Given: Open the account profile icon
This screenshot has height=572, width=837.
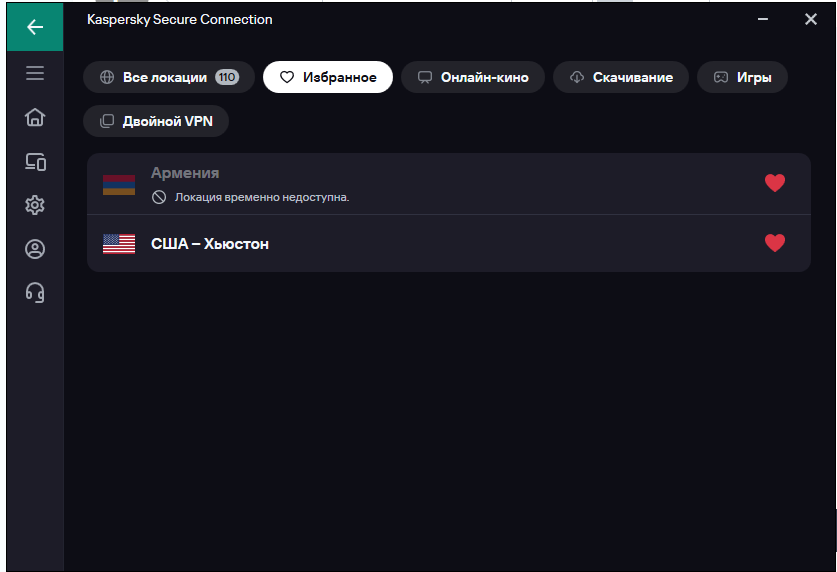Looking at the screenshot, I should pos(35,249).
